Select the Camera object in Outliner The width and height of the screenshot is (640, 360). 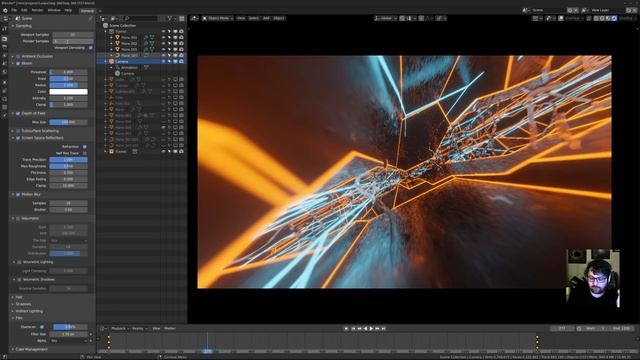coord(122,62)
